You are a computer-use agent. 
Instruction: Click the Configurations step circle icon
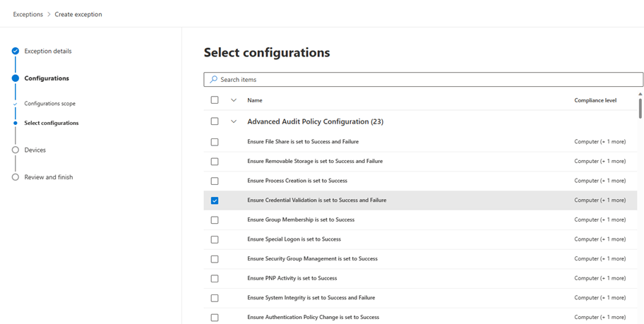pyautogui.click(x=15, y=78)
